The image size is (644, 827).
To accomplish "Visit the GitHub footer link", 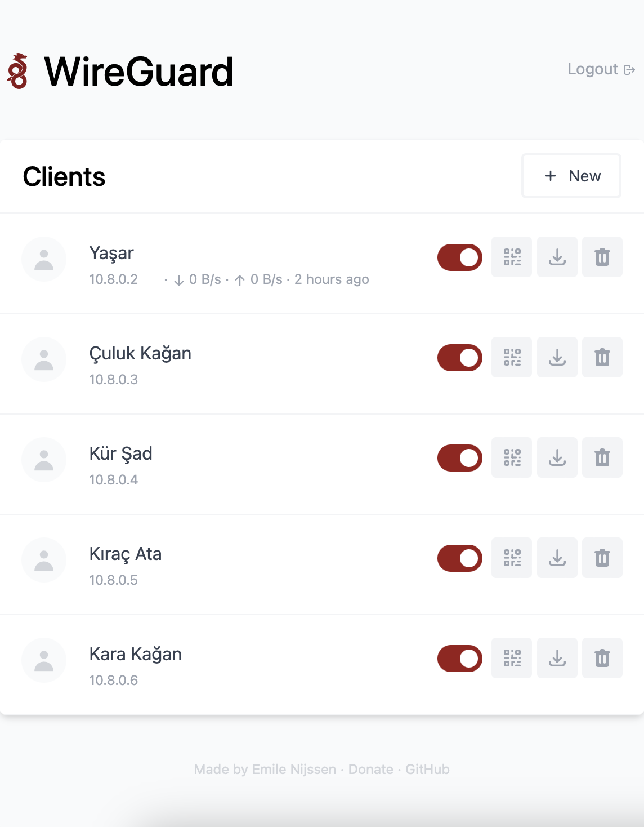I will [427, 770].
